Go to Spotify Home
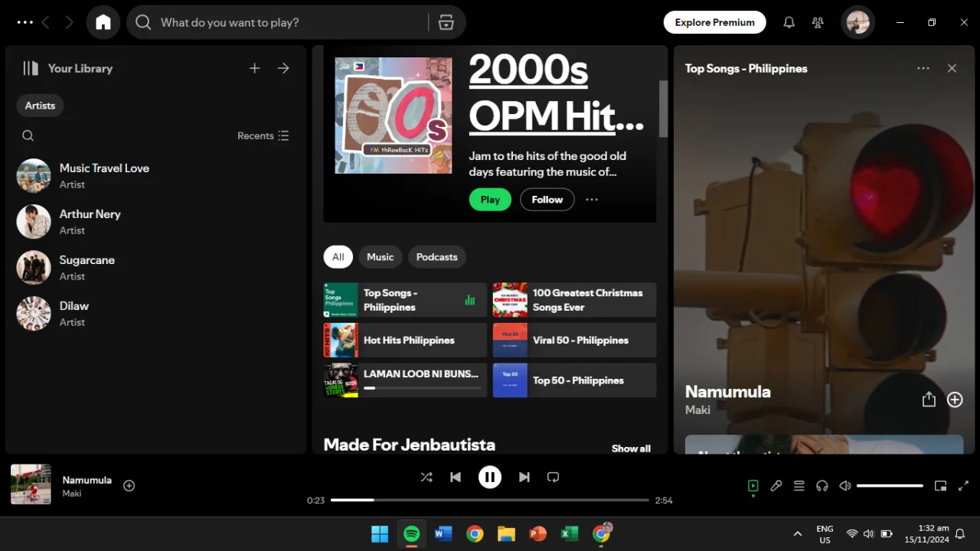The width and height of the screenshot is (980, 551). point(103,22)
